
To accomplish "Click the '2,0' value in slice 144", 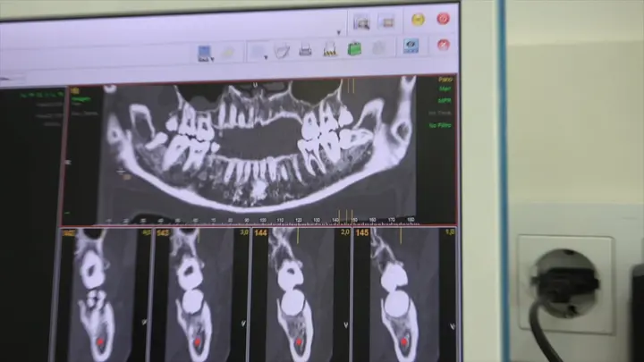I will point(345,232).
